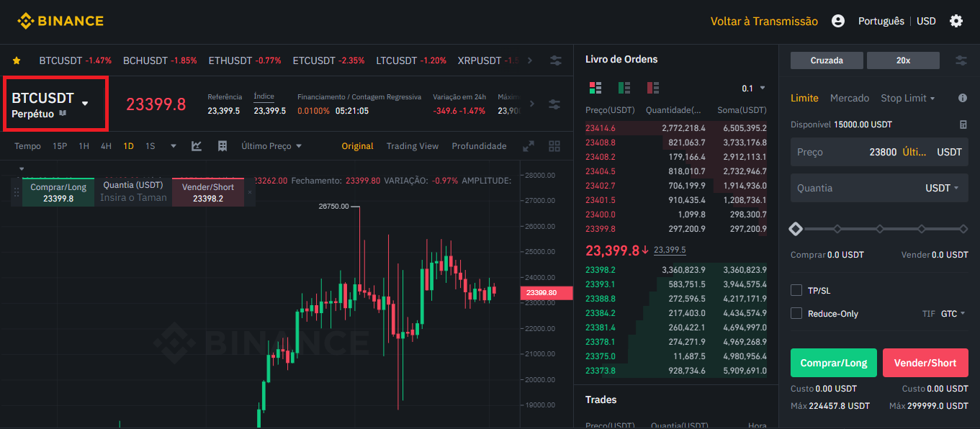Select the 1S time interval

click(150, 146)
